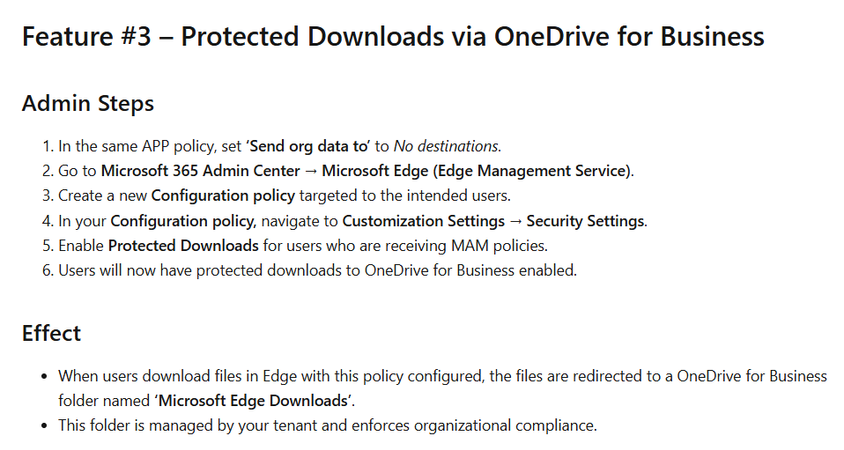Click bold Microsoft 365 Admin Center text

coord(200,171)
